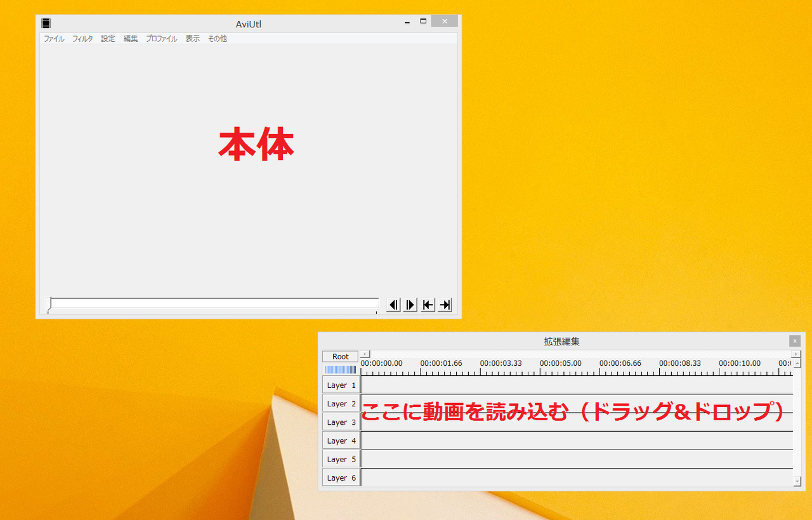Click the AviUtl film icon in title bar
Screen dimensions: 812x520
[46, 23]
